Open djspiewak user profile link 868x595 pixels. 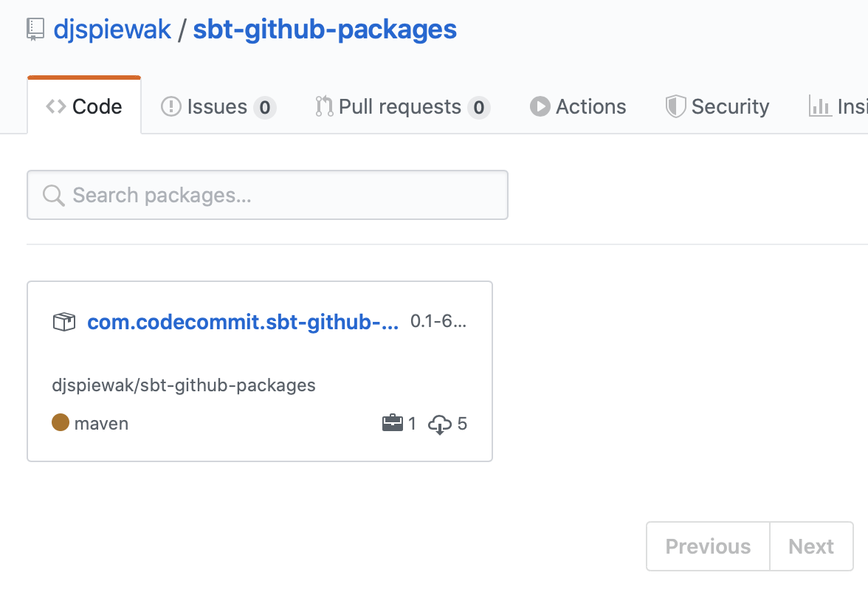112,30
